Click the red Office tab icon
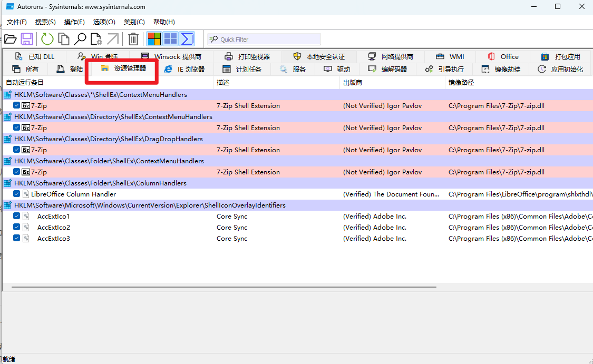Viewport: 593px width, 364px height. click(491, 56)
